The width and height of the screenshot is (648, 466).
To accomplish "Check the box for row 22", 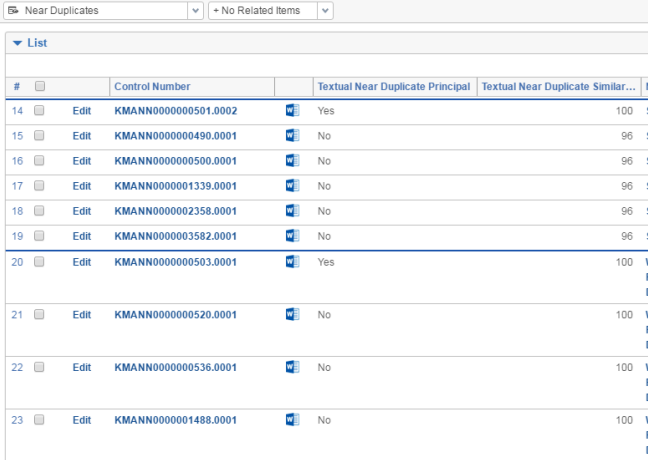I will click(39, 367).
